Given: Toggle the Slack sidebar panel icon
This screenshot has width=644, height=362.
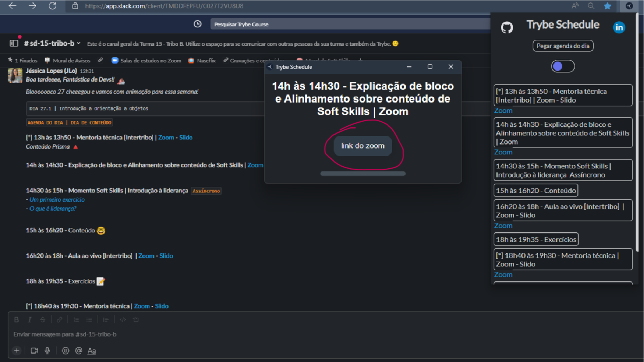Looking at the screenshot, I should pyautogui.click(x=14, y=43).
